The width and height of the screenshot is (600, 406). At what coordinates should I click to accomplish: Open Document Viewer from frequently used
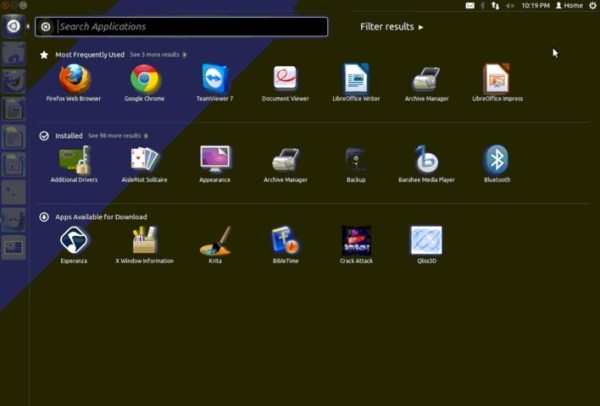point(286,78)
